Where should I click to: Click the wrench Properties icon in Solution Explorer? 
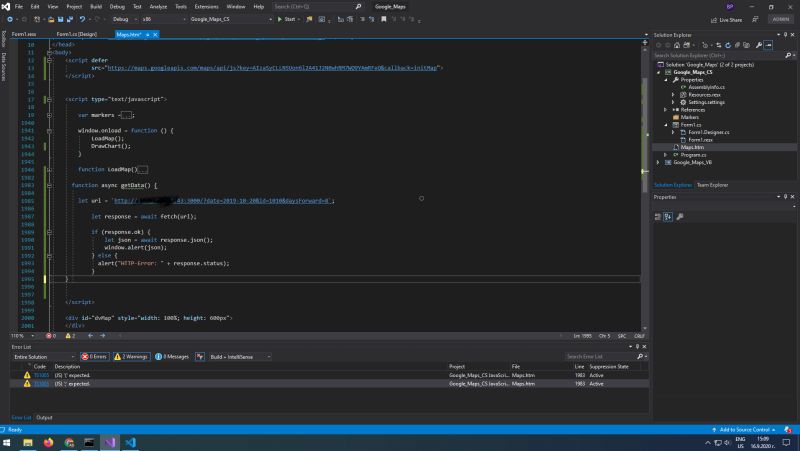(x=759, y=45)
